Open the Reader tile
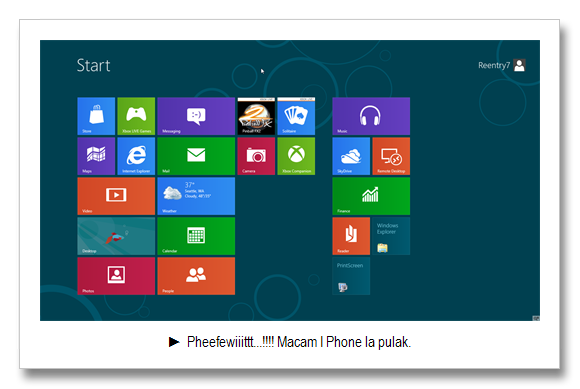The height and width of the screenshot is (389, 580). pos(351,236)
